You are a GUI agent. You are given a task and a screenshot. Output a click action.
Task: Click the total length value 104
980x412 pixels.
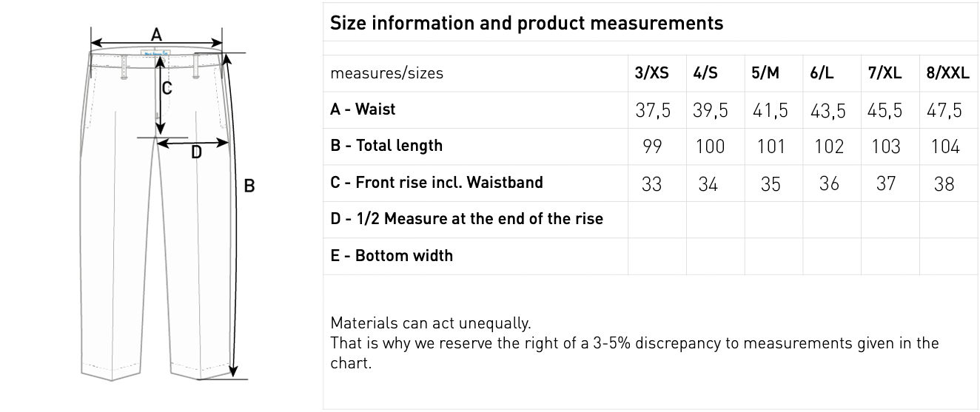pos(945,146)
